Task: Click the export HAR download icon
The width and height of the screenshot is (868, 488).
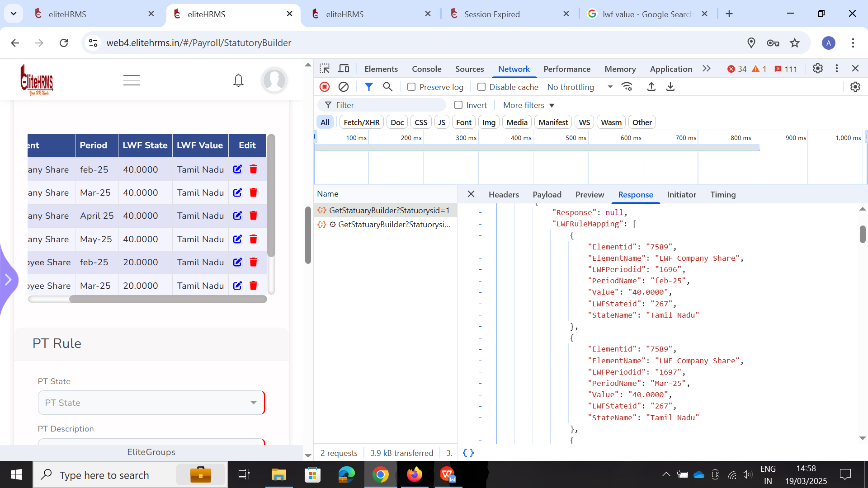Action: coord(670,87)
